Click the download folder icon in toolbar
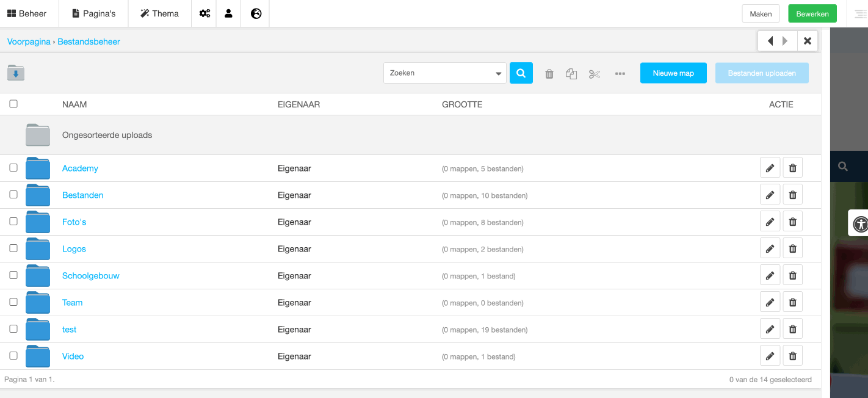868x398 pixels. pos(16,73)
